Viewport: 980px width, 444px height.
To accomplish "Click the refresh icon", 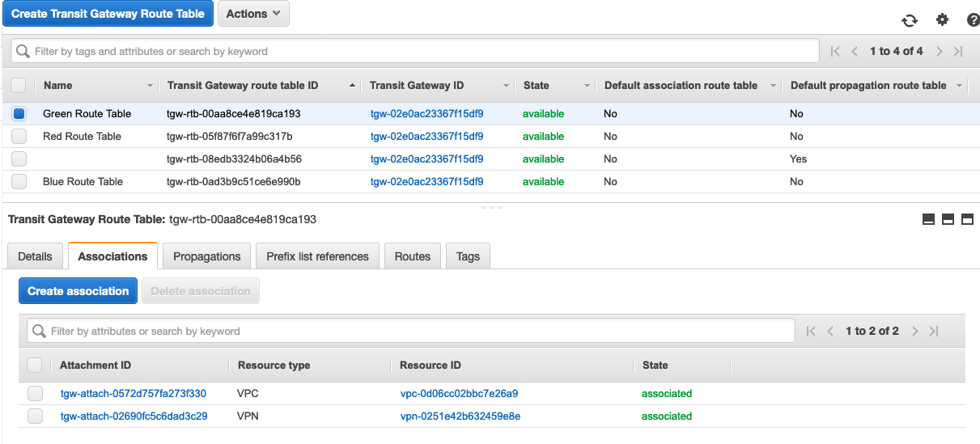I will pos(910,20).
